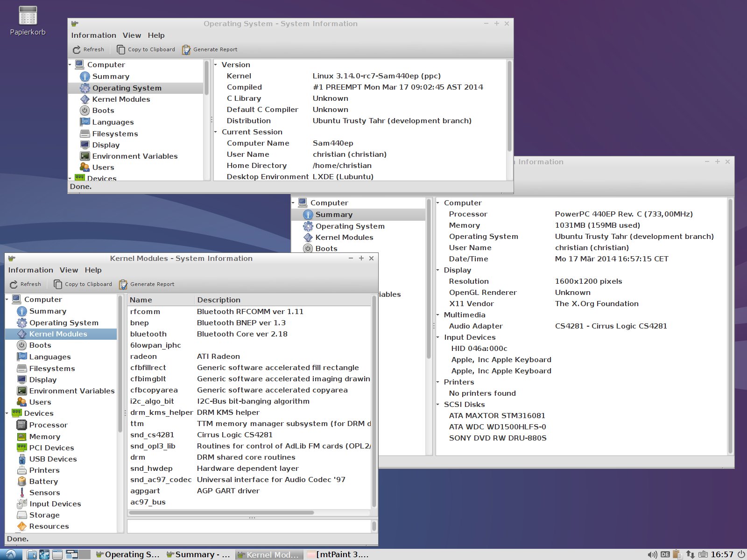Collapse the Devices tree in Kernel Modules window
Screen dimensions: 747x560
click(7, 413)
